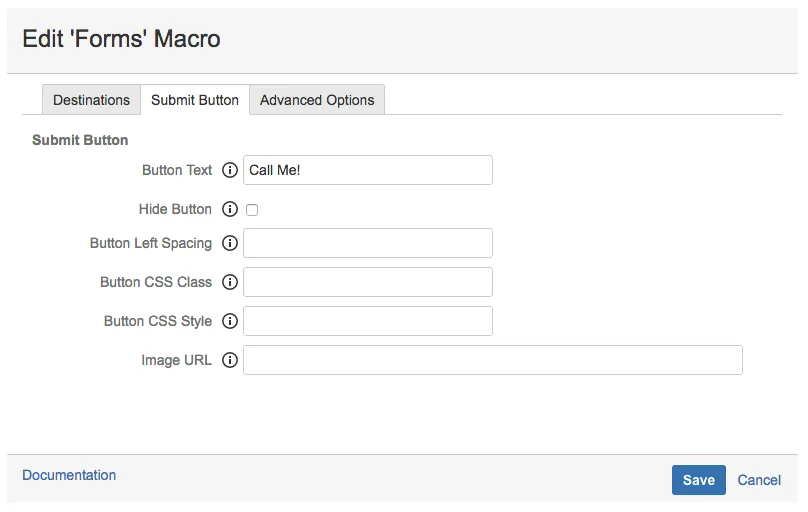Click the info icon beside Hide Button
This screenshot has width=808, height=512.
230,209
